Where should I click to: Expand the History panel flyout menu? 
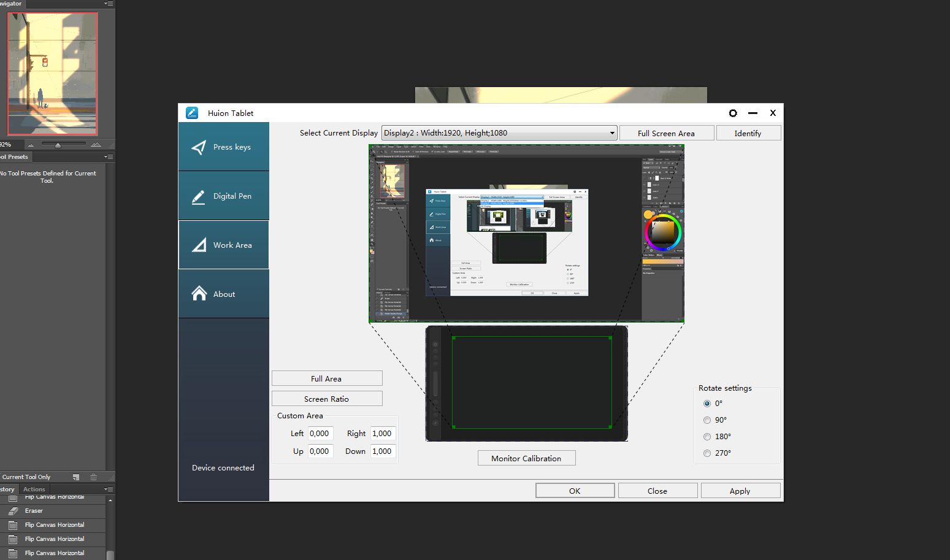tap(109, 489)
